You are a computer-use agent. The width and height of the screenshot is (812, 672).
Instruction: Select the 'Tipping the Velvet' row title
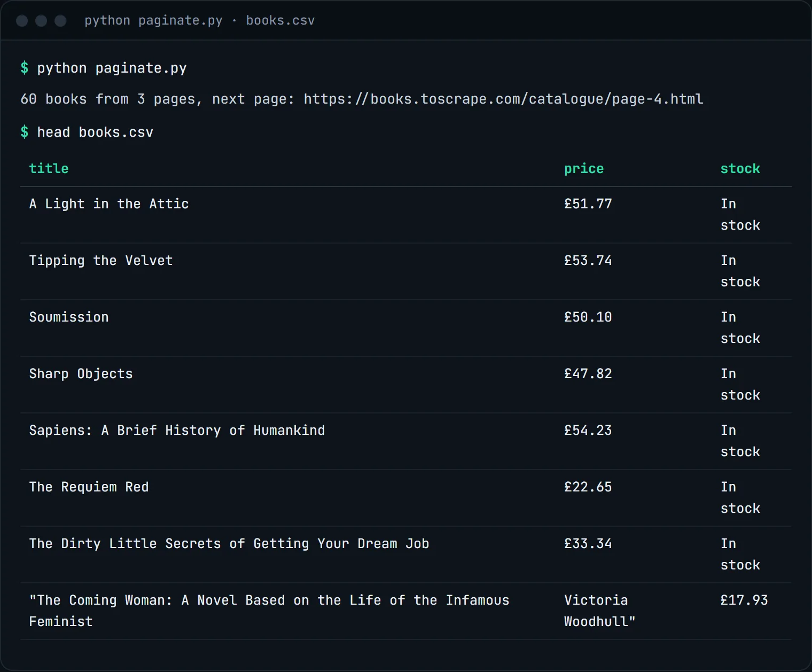[101, 261]
